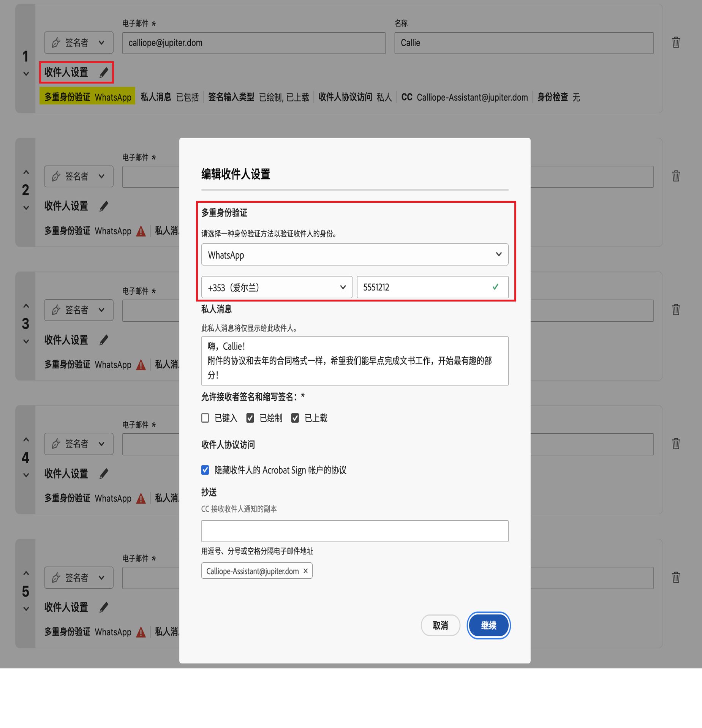702x728 pixels.
Task: Click 多重身份验证 WhatsApp text on recipient 5
Action: 88,632
